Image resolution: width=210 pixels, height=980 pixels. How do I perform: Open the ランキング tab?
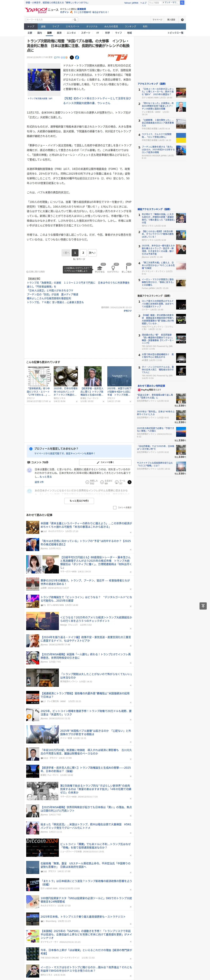(x=130, y=27)
